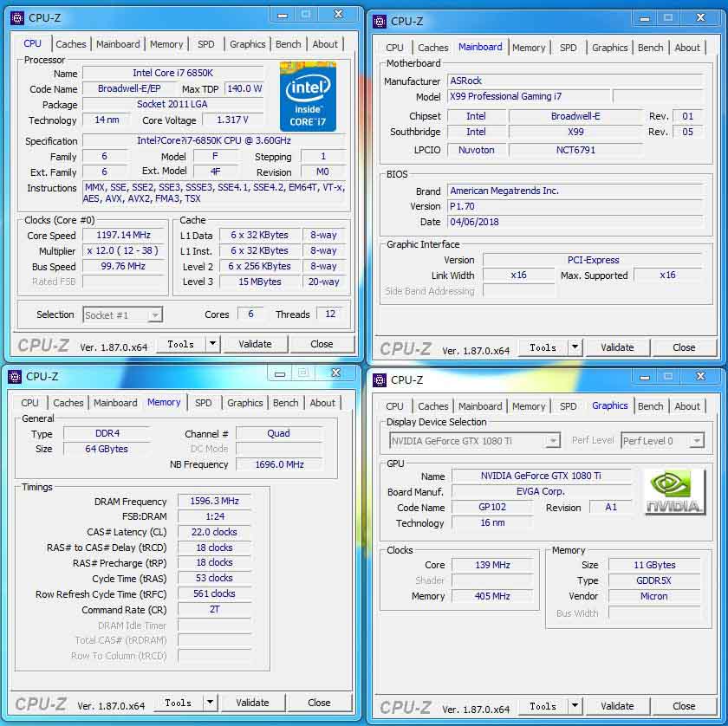Click the LPCIO chip value NCT6791
This screenshot has height=726, width=728.
point(575,150)
